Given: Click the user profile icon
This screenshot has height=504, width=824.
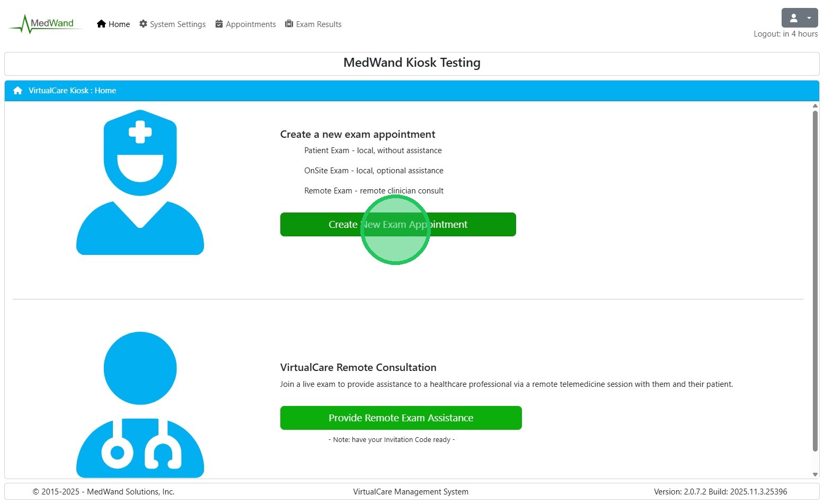Looking at the screenshot, I should tap(793, 18).
